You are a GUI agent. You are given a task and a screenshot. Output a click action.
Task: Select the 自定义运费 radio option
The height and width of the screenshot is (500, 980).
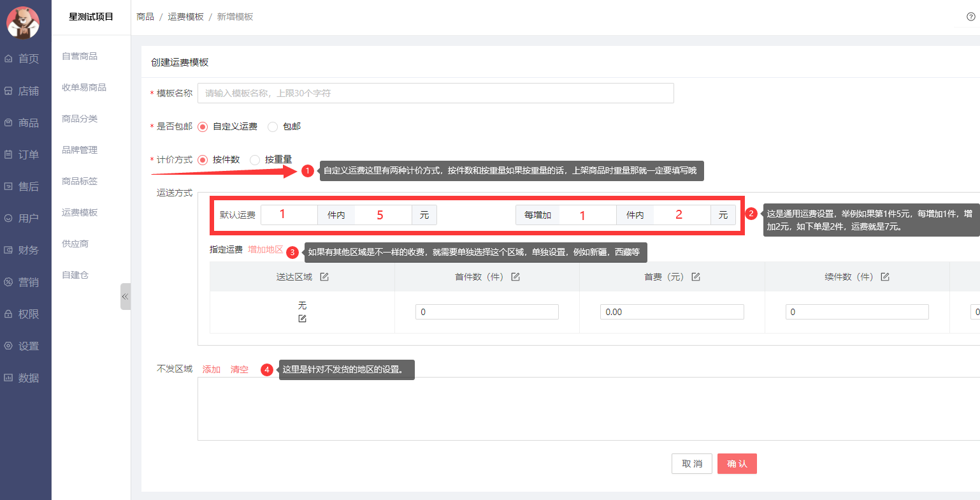(203, 126)
